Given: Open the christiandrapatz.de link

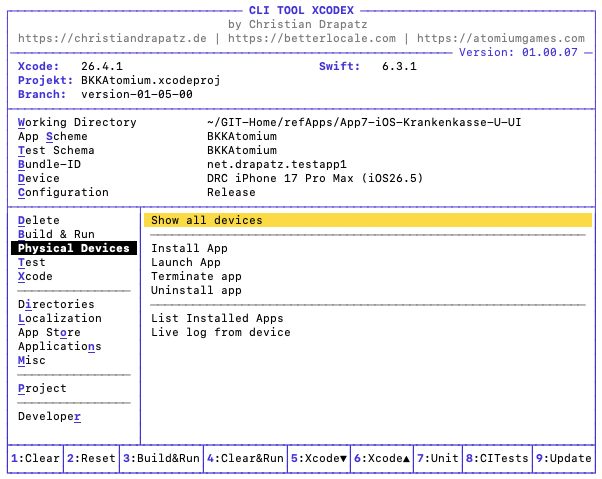Looking at the screenshot, I should (x=112, y=38).
